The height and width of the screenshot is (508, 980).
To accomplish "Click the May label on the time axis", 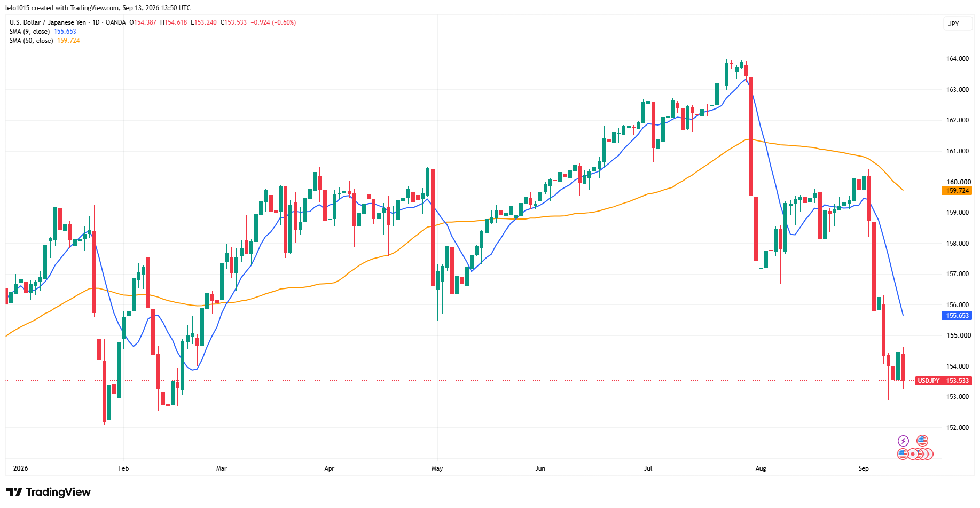I will (437, 468).
